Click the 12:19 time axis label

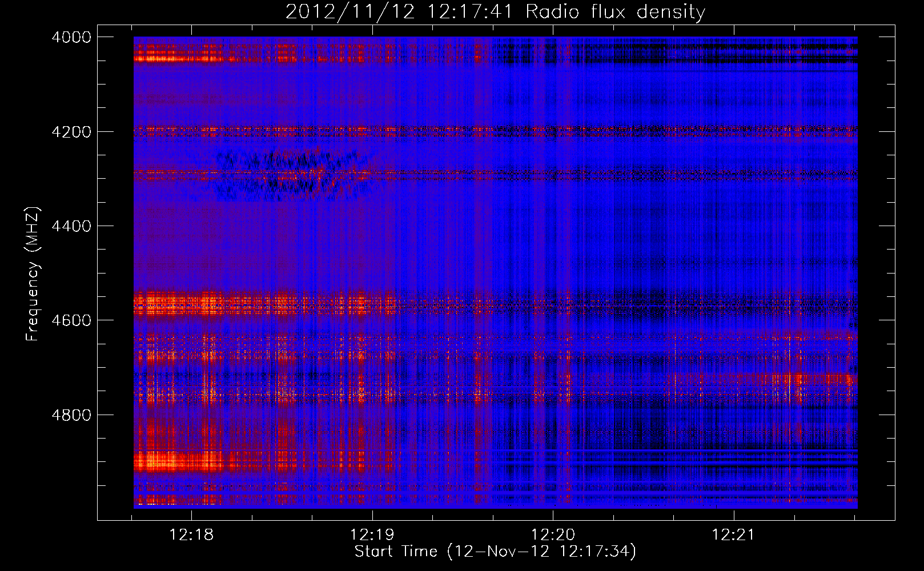[372, 535]
